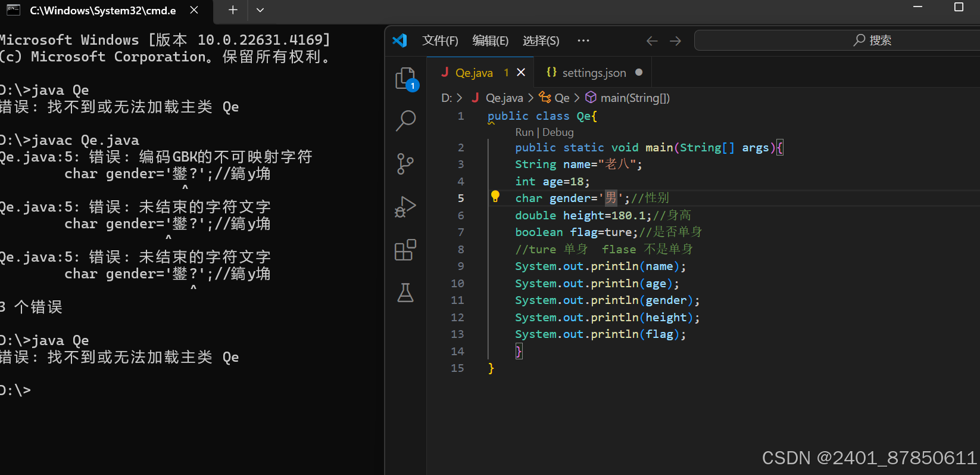Add a new terminal tab with plus
The image size is (980, 475).
[233, 10]
